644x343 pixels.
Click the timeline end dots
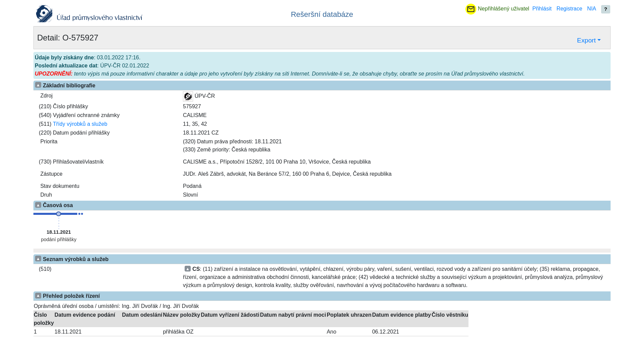tap(81, 214)
